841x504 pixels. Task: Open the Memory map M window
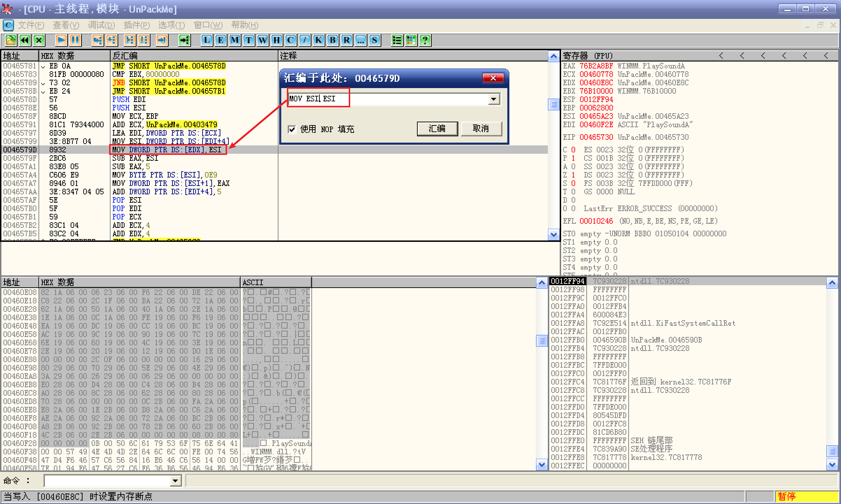[x=235, y=40]
